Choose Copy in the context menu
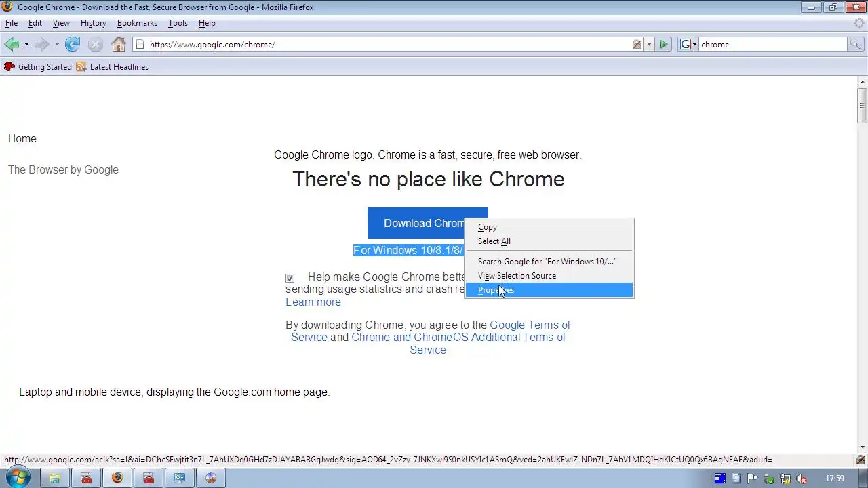 pos(549,227)
